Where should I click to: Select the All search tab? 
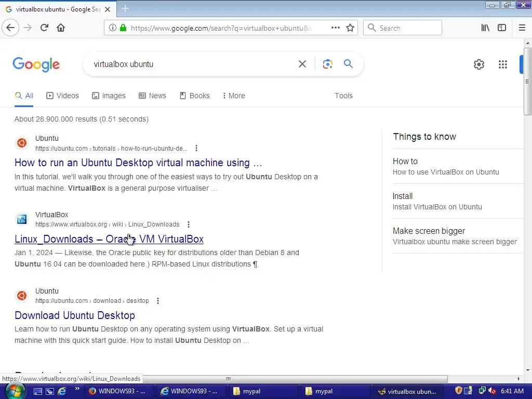24,96
